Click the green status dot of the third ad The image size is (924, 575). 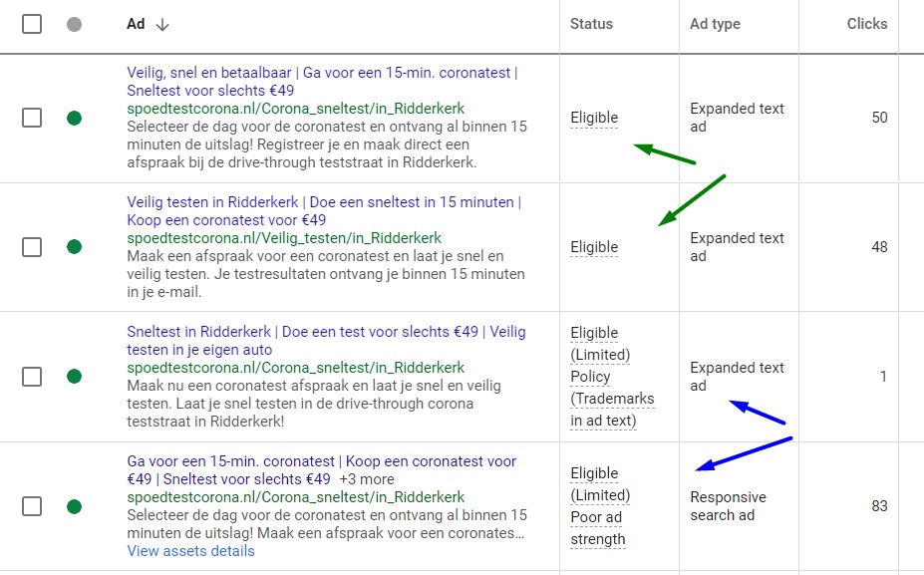point(74,377)
